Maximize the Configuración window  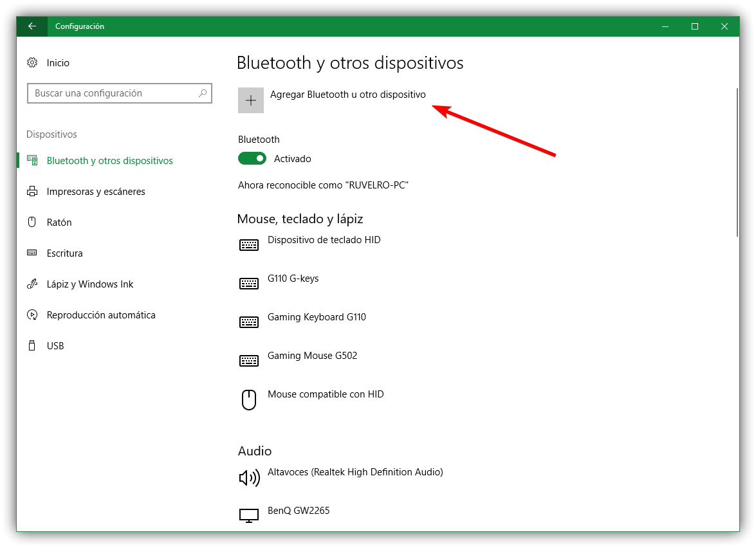(x=695, y=26)
